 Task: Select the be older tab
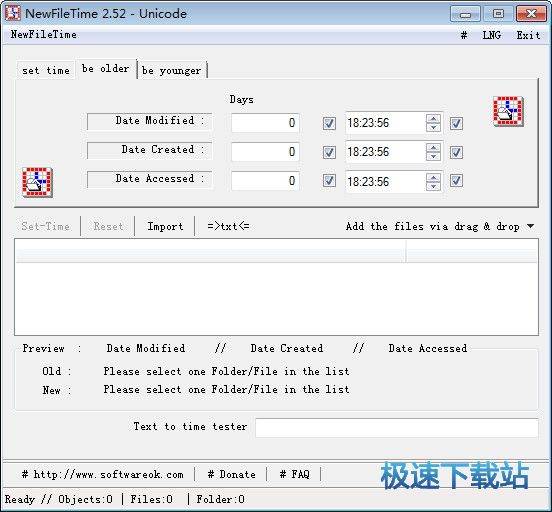pyautogui.click(x=106, y=68)
